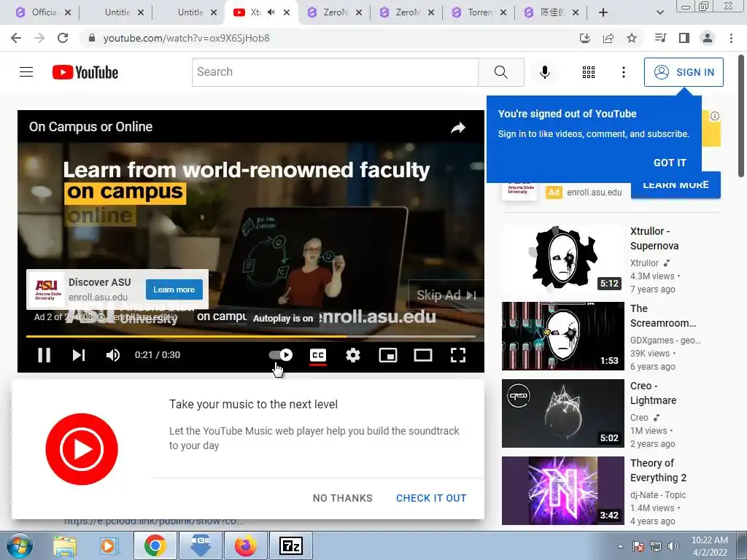Open Firefox from taskbar

pyautogui.click(x=245, y=545)
